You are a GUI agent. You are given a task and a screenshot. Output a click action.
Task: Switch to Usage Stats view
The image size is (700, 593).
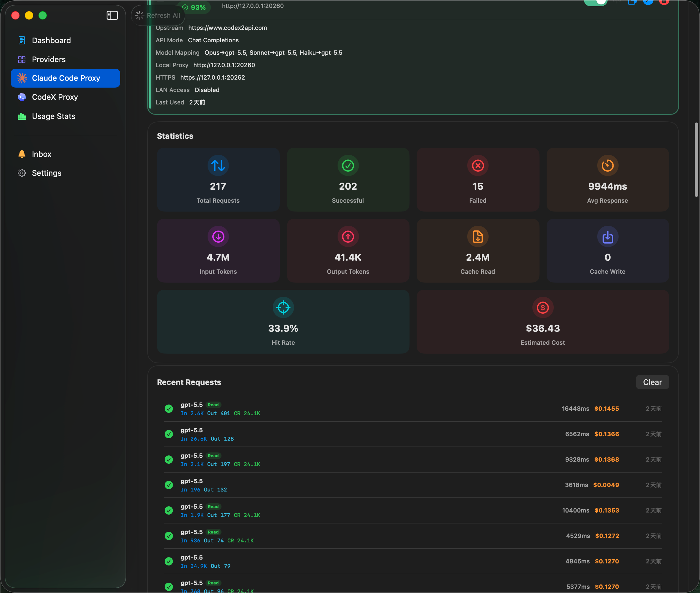pyautogui.click(x=65, y=116)
